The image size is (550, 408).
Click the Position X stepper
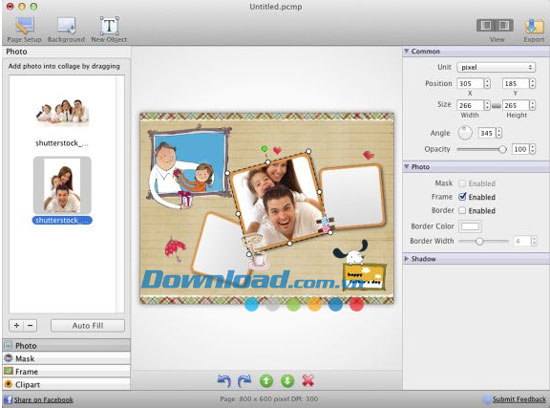tap(487, 83)
